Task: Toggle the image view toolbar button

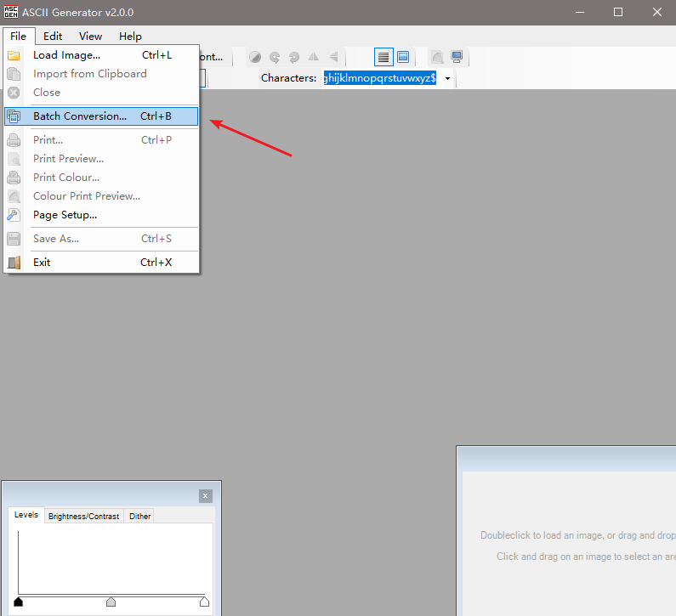Action: (x=403, y=57)
